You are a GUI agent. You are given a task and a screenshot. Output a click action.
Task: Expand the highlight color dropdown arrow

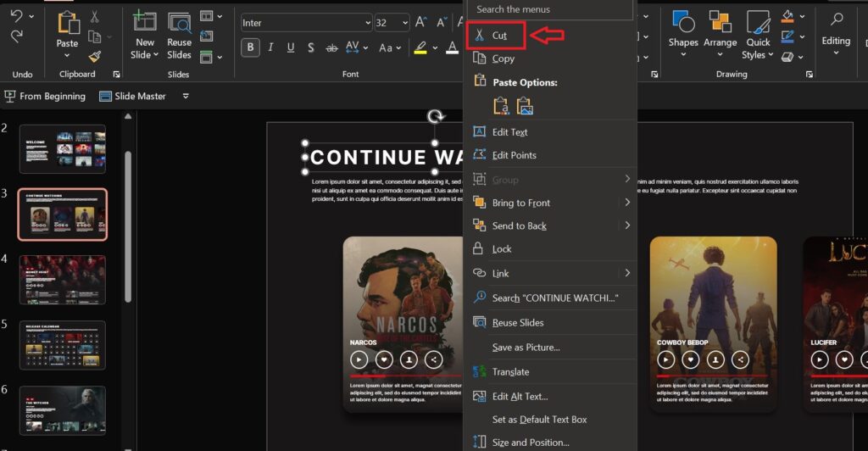pyautogui.click(x=435, y=48)
